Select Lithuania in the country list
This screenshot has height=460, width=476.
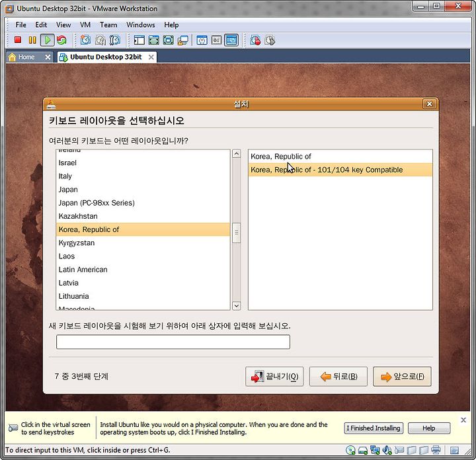pyautogui.click(x=143, y=297)
